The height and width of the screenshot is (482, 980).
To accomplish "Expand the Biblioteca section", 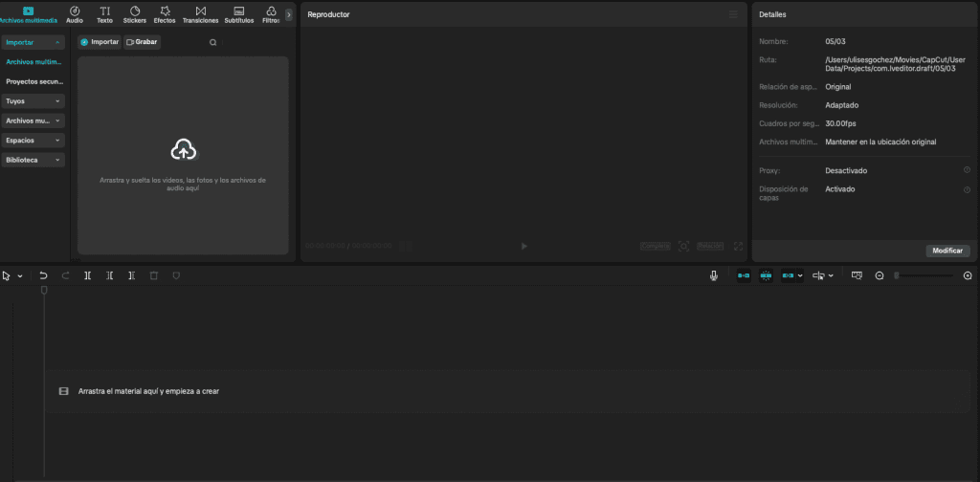I will (33, 160).
